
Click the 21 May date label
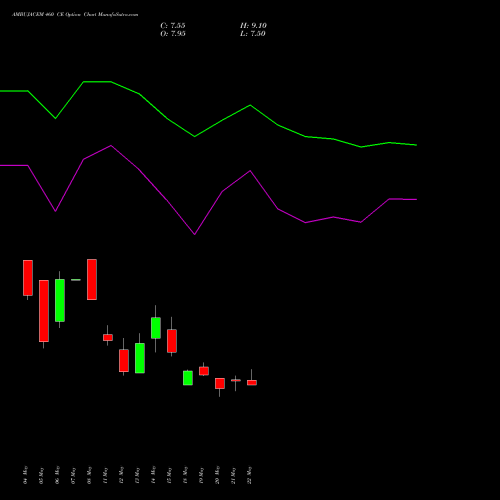point(234,475)
